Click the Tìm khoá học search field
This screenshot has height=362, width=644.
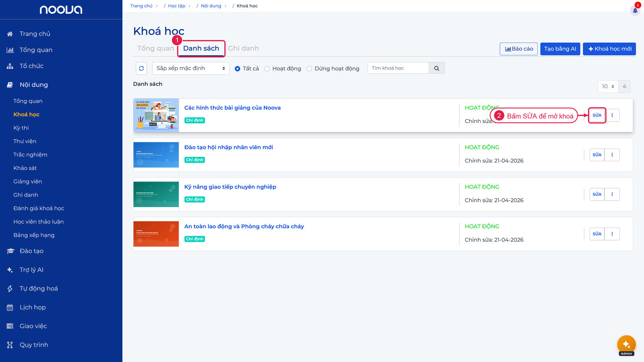[398, 68]
